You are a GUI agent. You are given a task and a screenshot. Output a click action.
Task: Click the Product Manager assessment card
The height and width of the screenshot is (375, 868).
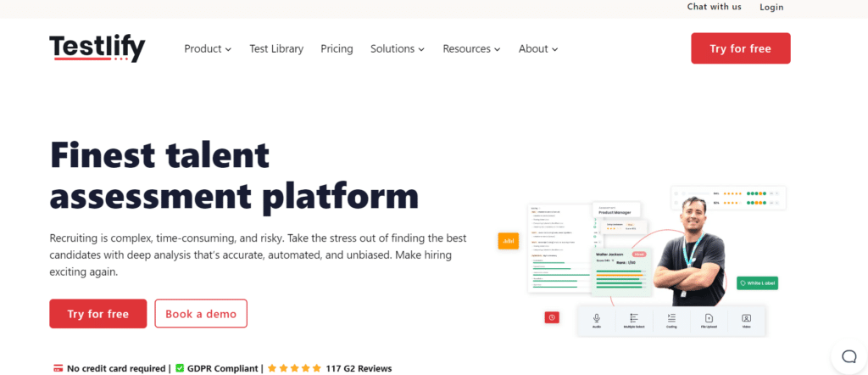point(617,210)
